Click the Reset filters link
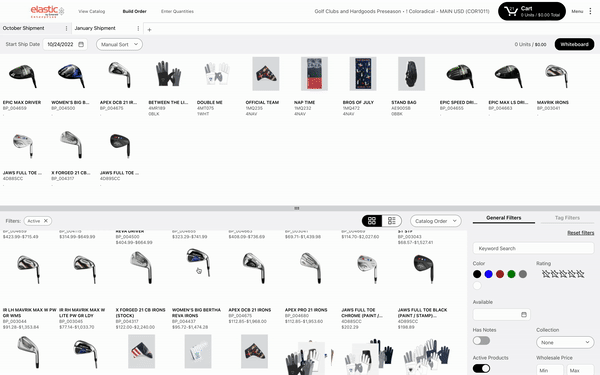The height and width of the screenshot is (375, 600). [x=580, y=233]
